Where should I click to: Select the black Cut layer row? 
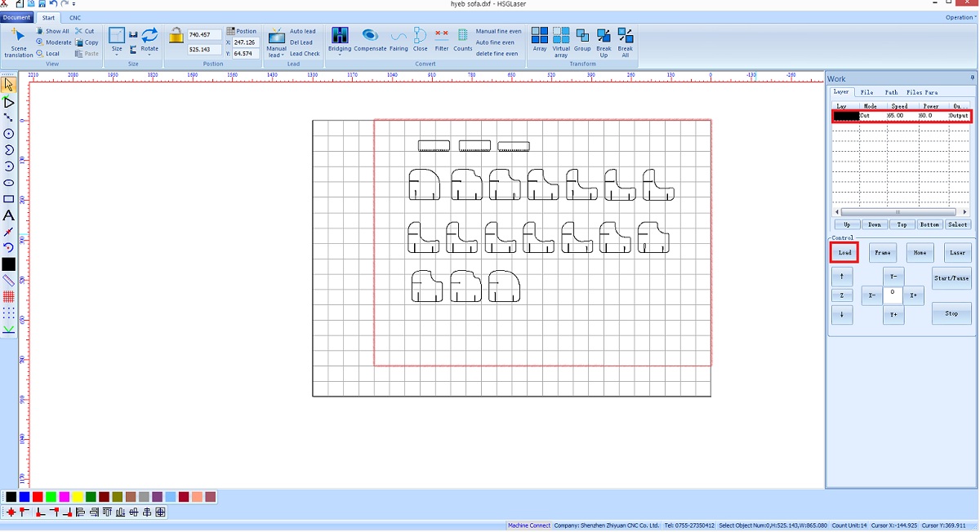902,116
